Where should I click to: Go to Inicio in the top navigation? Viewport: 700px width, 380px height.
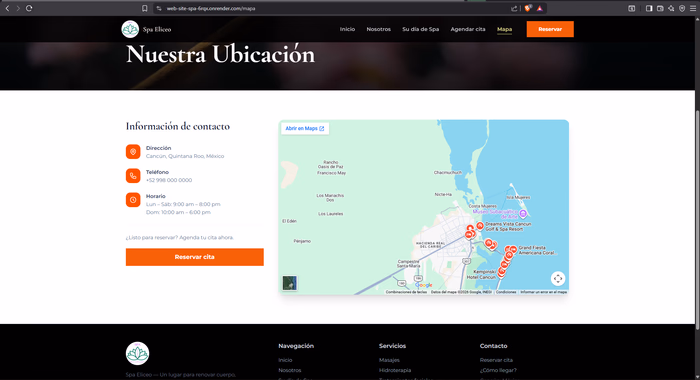[347, 29]
